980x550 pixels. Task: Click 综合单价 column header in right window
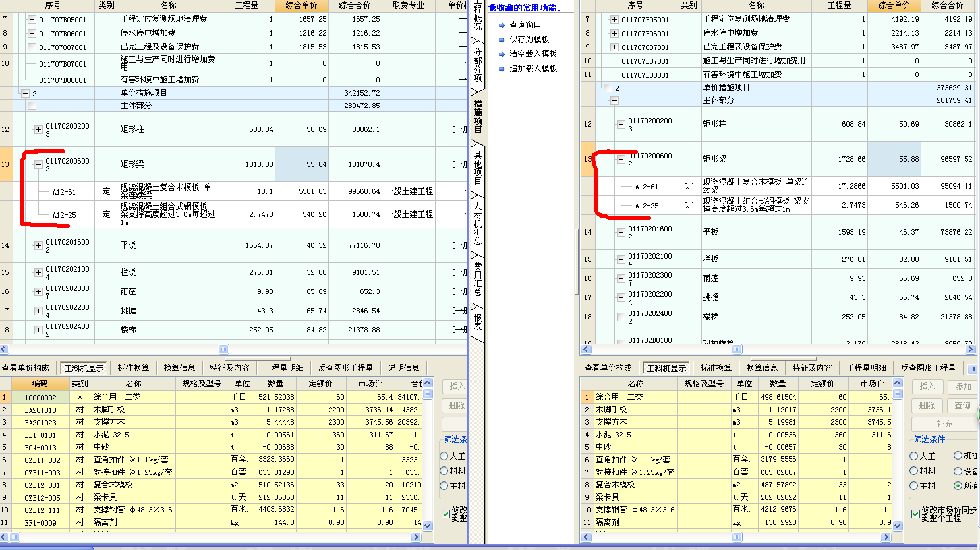tap(894, 5)
